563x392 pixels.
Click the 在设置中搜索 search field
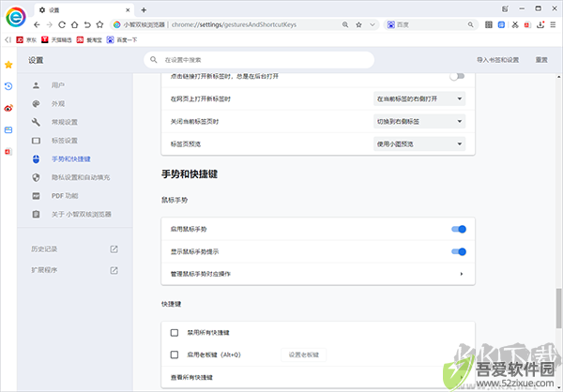click(259, 60)
